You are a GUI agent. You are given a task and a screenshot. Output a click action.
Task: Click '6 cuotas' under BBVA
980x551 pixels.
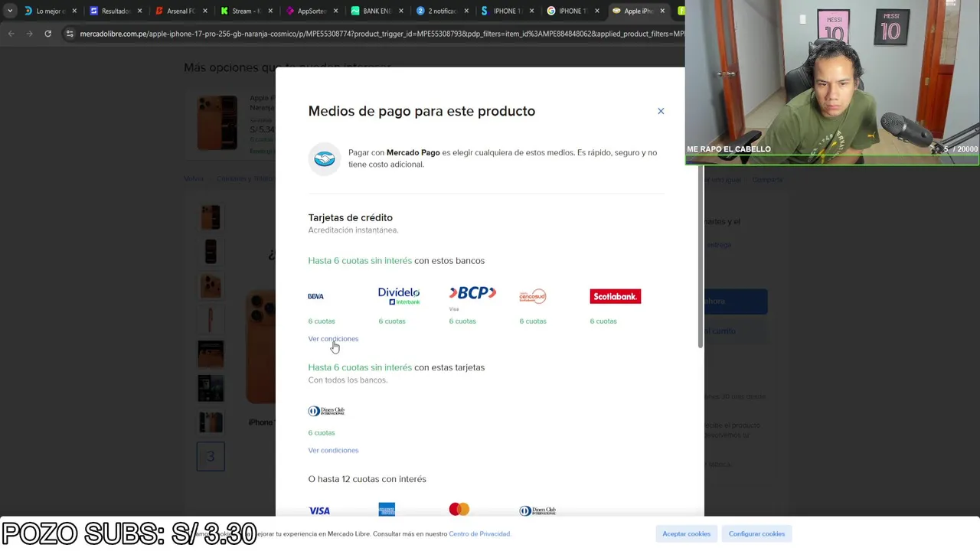coord(322,321)
